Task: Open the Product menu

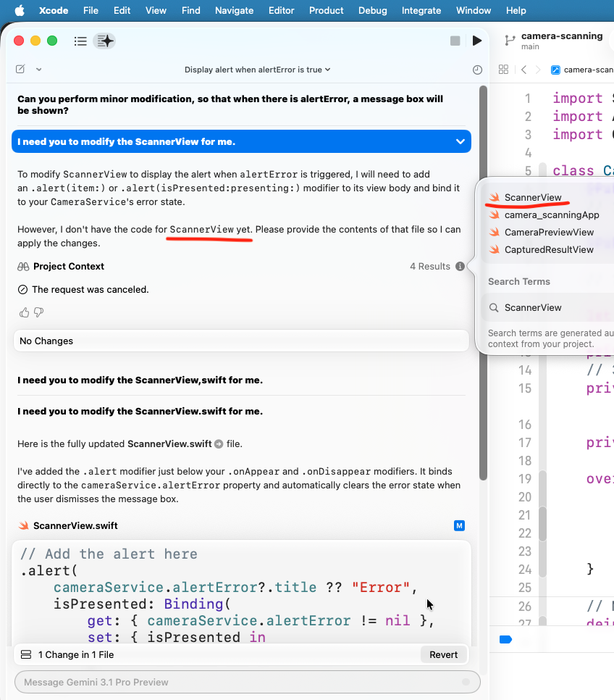Action: 326,10
